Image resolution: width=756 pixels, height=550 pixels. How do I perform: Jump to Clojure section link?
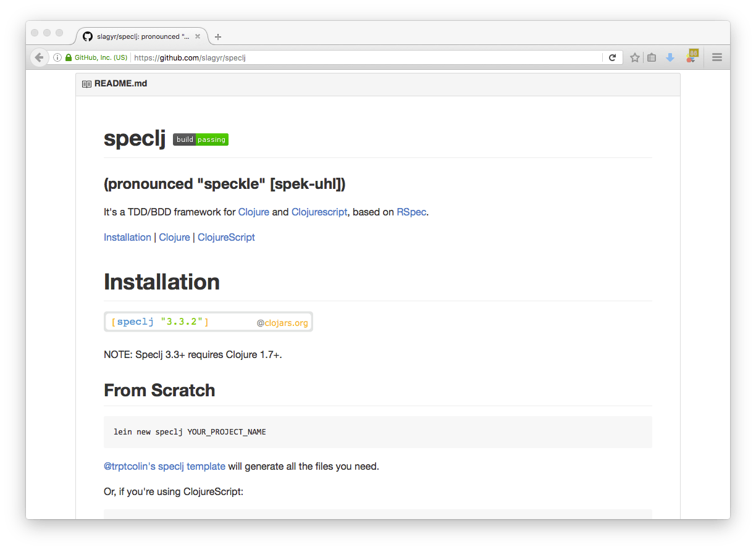coord(174,237)
